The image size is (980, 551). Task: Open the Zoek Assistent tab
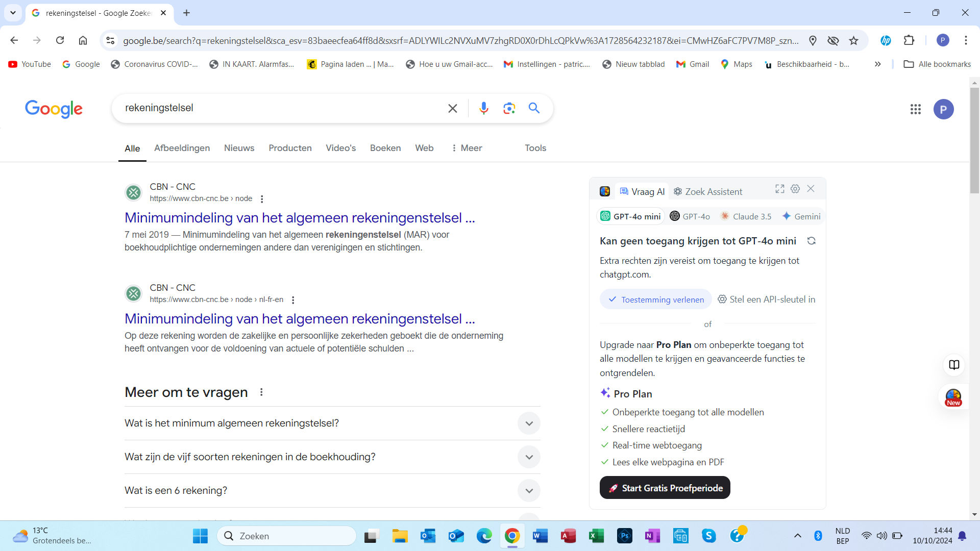[x=707, y=192]
